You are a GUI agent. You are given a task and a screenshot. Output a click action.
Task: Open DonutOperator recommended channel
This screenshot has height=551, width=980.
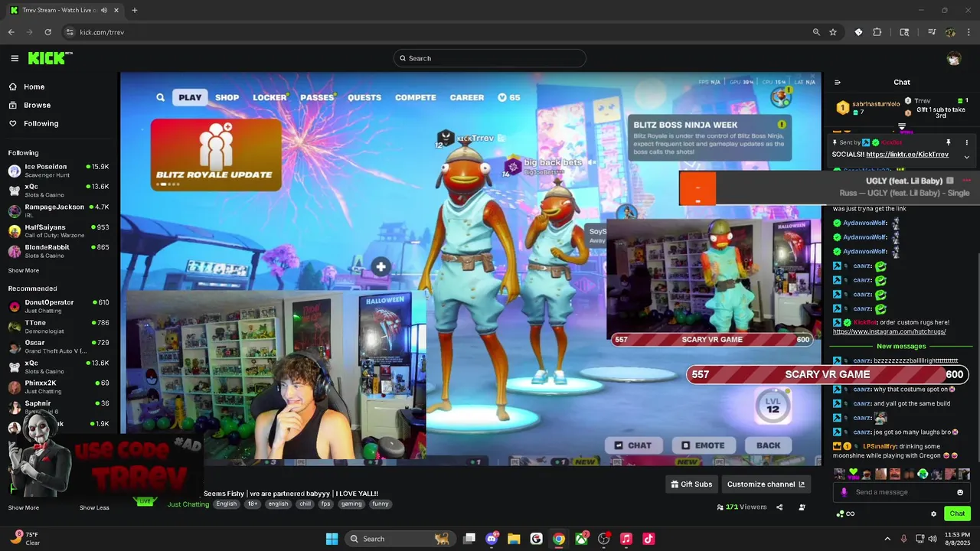tap(59, 306)
